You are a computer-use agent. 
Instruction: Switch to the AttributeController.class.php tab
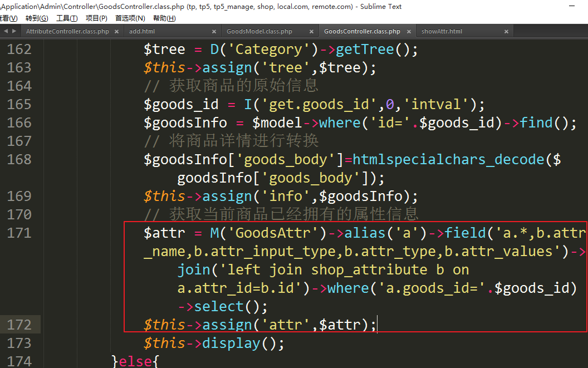[67, 32]
